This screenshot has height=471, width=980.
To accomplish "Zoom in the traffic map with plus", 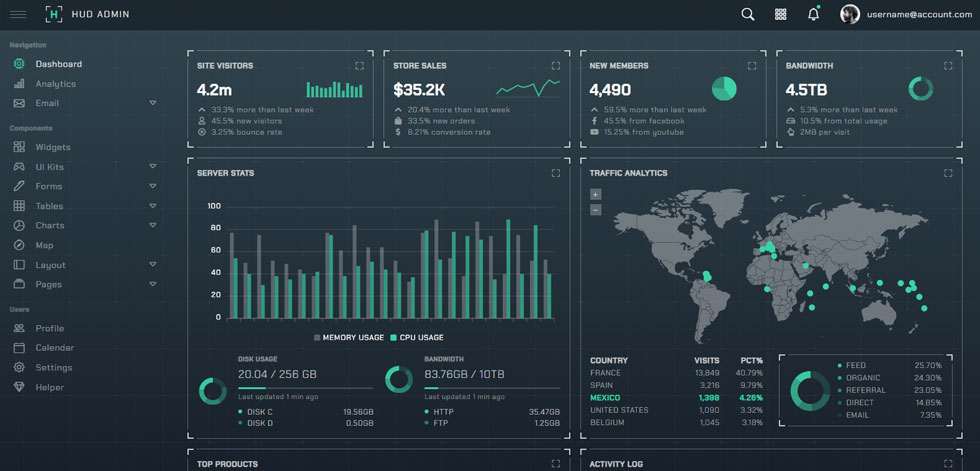I will click(x=596, y=194).
